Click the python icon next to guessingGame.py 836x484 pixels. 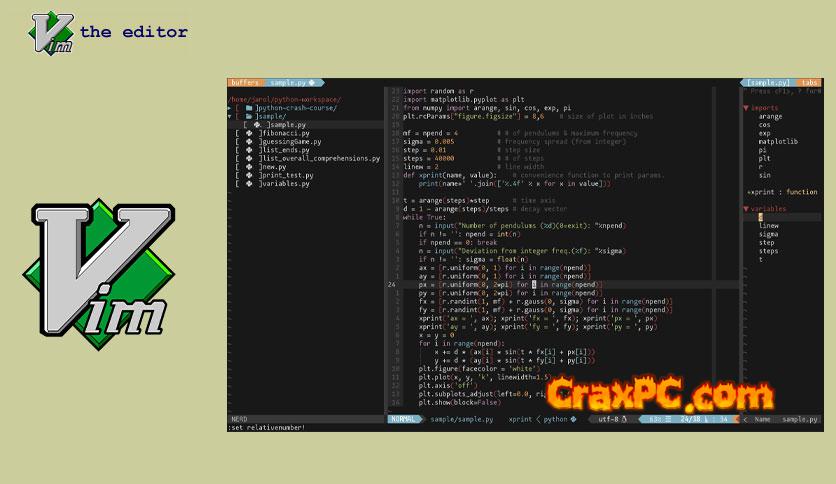(249, 141)
